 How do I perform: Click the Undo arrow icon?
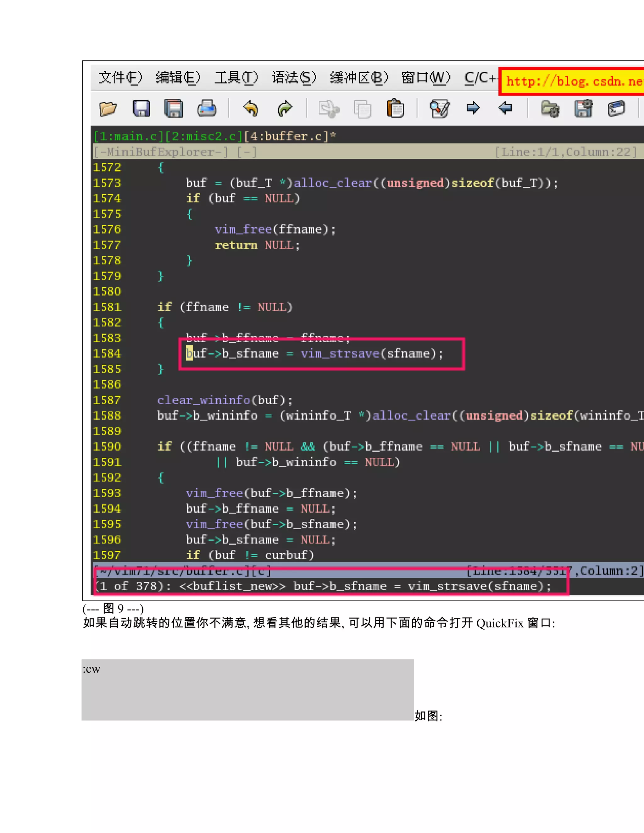click(x=251, y=109)
